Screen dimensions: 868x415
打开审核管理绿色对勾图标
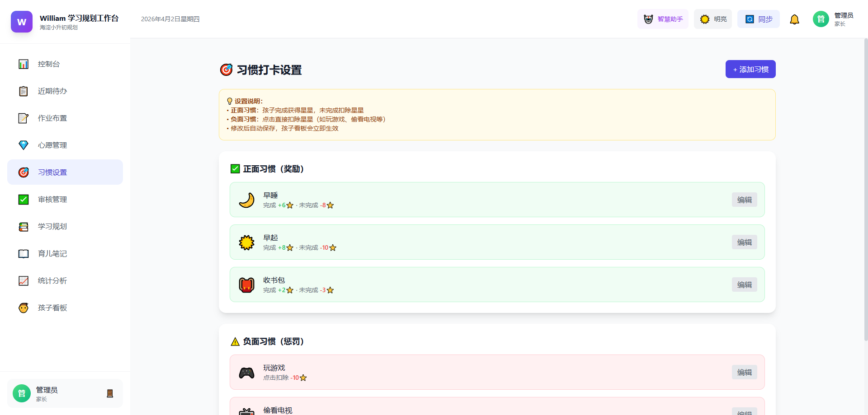23,199
